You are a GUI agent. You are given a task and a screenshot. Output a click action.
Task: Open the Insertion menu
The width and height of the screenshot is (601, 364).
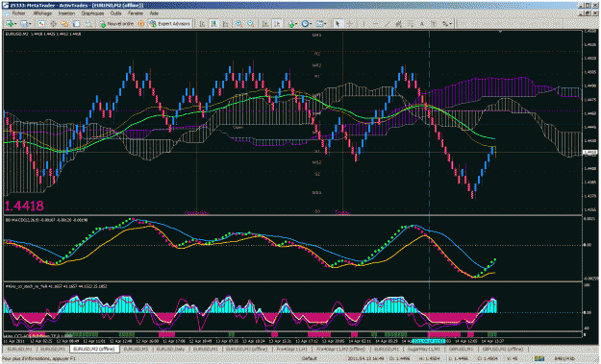pyautogui.click(x=66, y=13)
